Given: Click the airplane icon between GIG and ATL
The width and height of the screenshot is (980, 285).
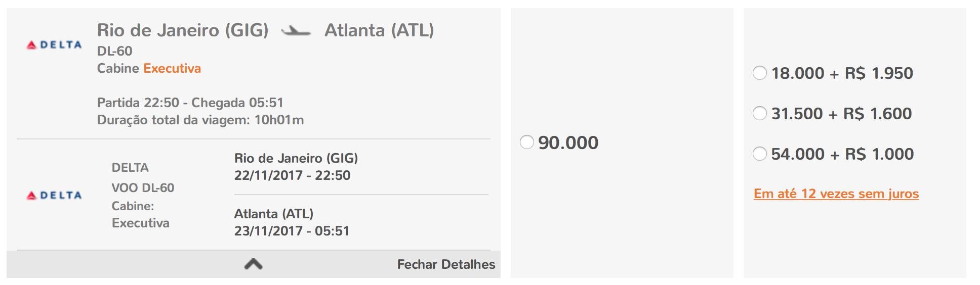Looking at the screenshot, I should (x=296, y=31).
